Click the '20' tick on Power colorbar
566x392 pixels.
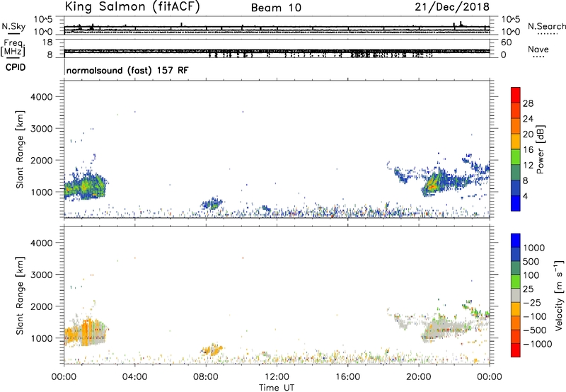(x=528, y=134)
